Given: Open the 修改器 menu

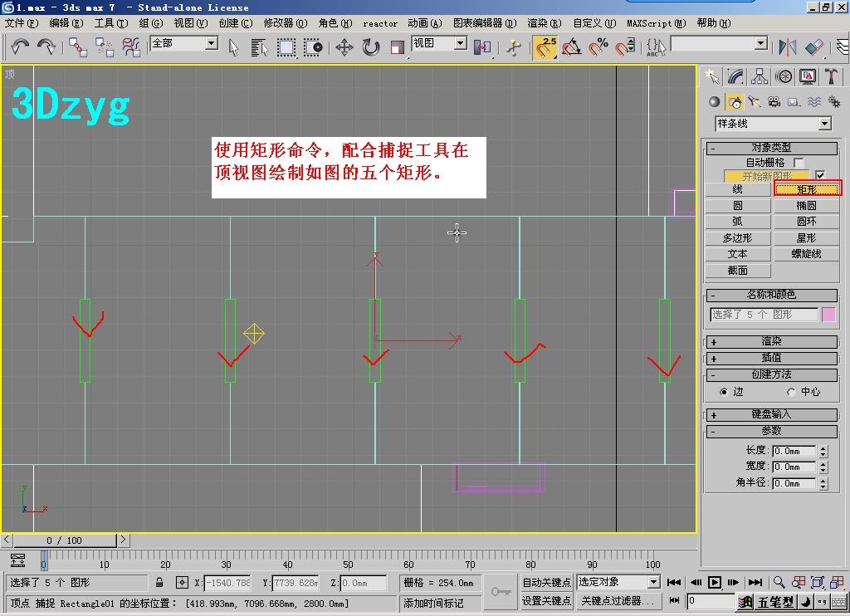Looking at the screenshot, I should click(x=285, y=23).
